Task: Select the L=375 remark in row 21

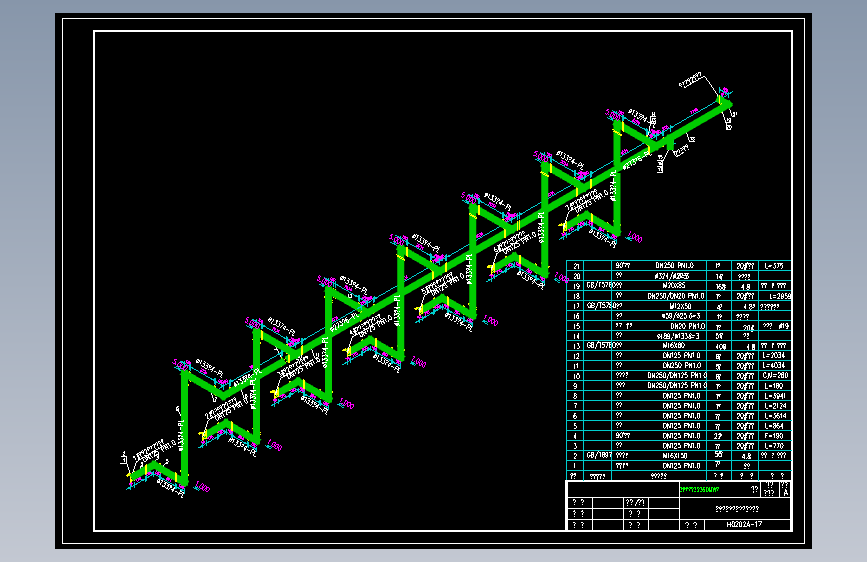Action: (x=774, y=266)
